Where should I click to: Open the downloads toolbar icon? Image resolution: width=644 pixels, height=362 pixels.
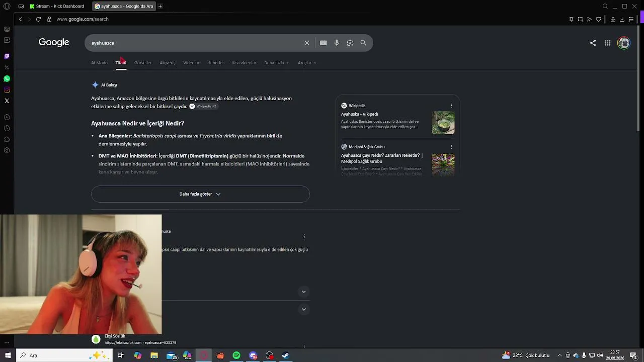[x=622, y=19]
